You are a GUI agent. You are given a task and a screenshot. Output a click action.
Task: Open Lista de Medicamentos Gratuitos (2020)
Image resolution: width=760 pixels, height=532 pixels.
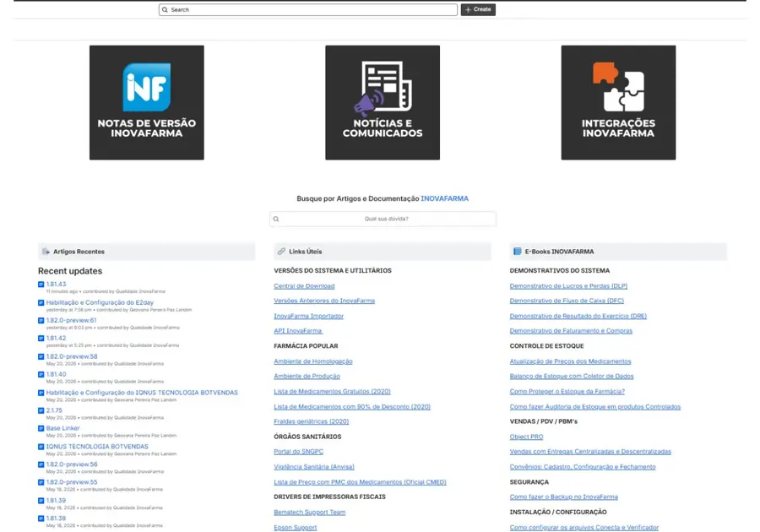(x=332, y=392)
